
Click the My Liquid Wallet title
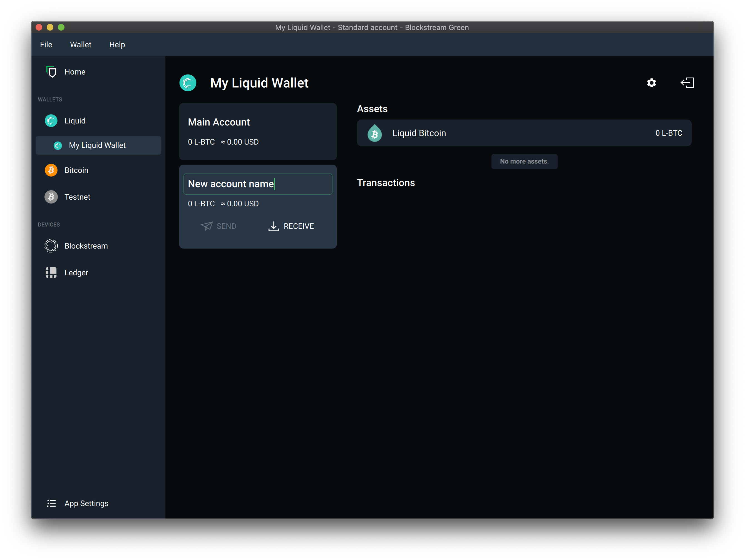259,83
